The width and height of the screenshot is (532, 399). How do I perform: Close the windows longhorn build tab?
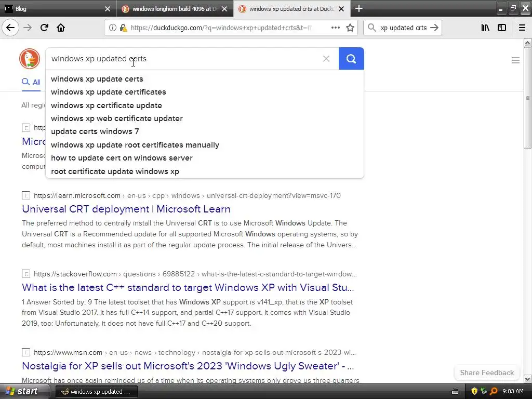tap(224, 9)
